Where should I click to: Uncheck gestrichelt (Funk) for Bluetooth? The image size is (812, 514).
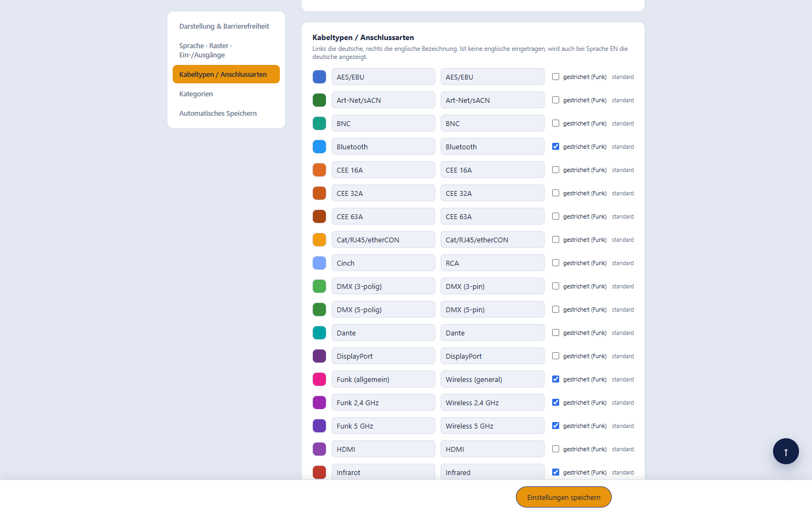(555, 147)
